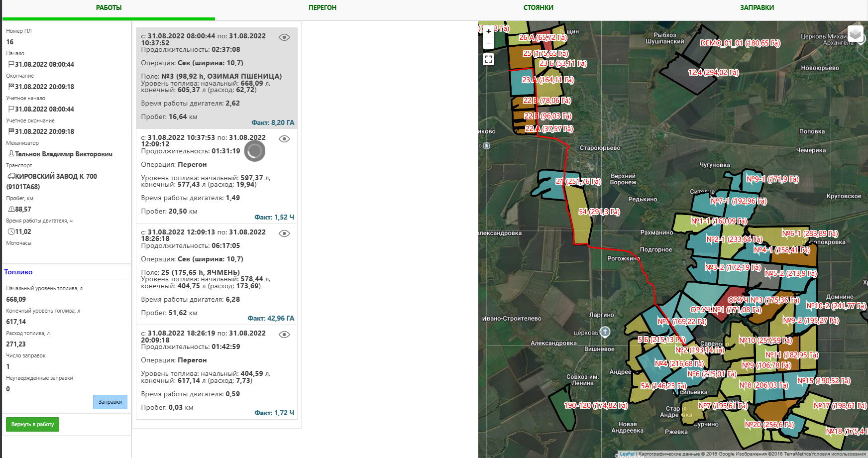868x458 pixels.
Task: Click the Вернуть в работу button
Action: [32, 424]
